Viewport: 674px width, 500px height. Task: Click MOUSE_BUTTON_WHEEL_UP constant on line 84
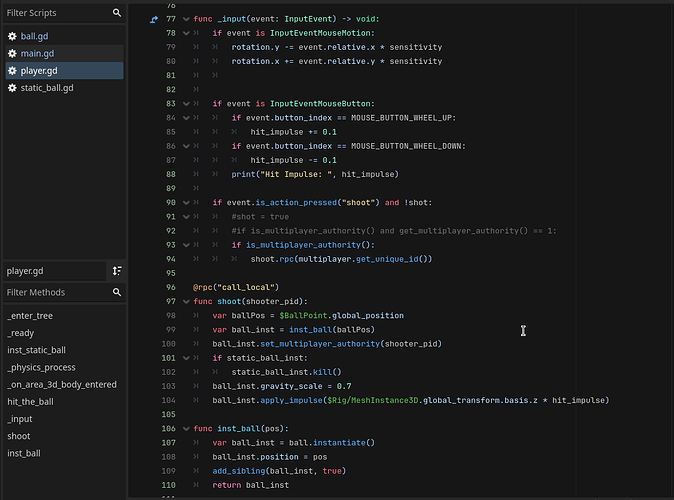[402, 118]
